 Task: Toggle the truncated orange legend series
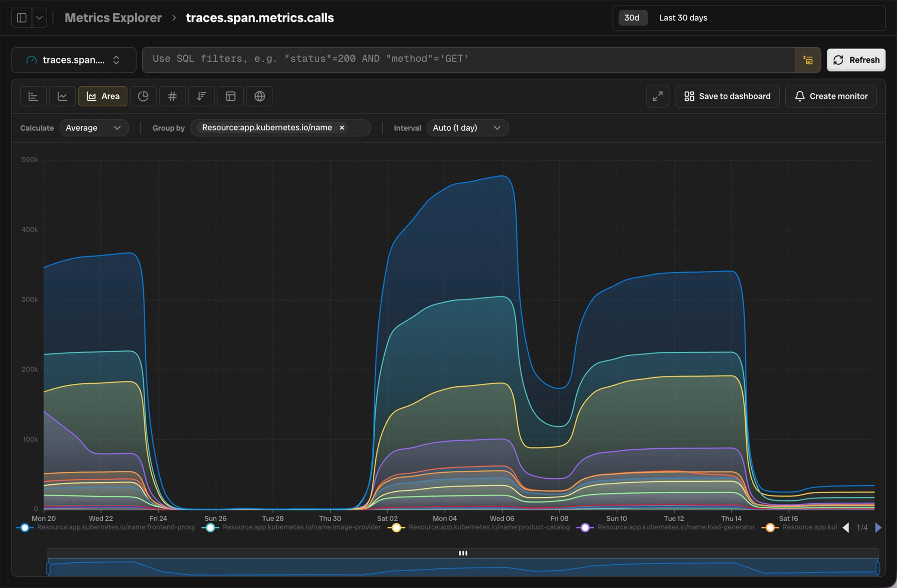[x=799, y=527]
